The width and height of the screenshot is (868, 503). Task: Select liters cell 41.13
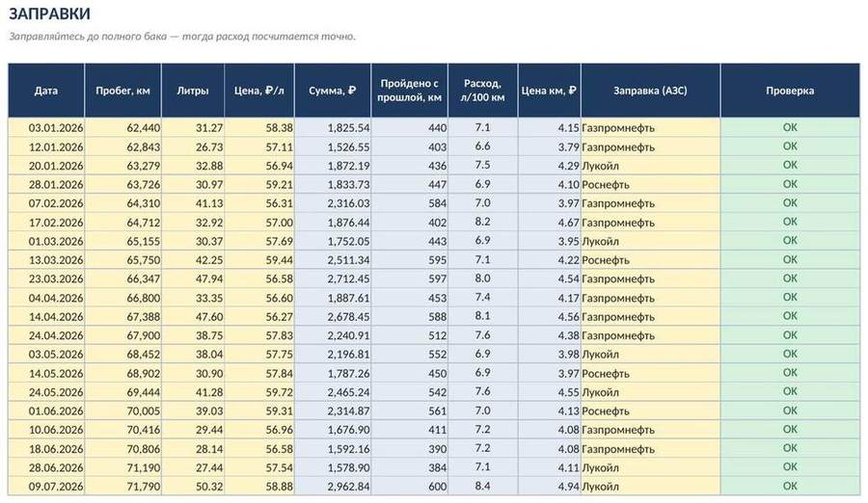pyautogui.click(x=193, y=203)
